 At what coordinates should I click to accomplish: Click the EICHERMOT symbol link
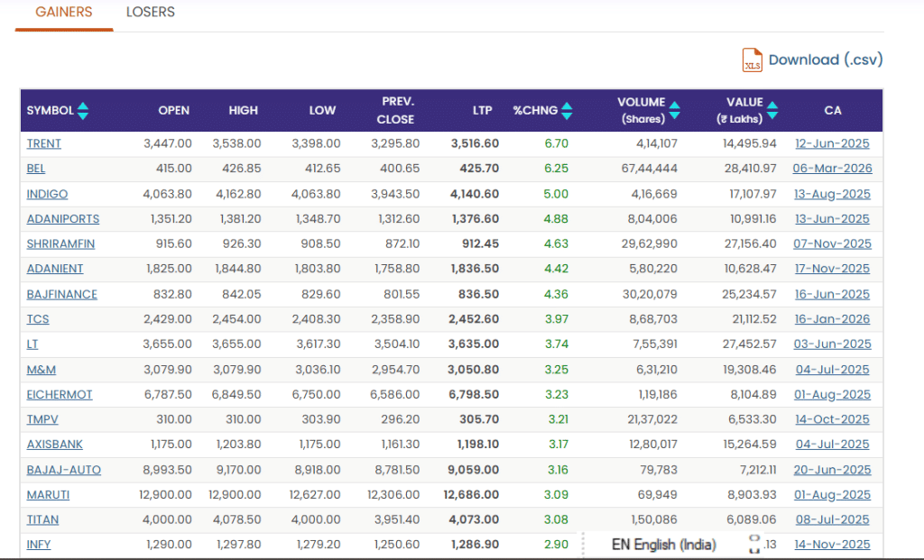click(60, 395)
